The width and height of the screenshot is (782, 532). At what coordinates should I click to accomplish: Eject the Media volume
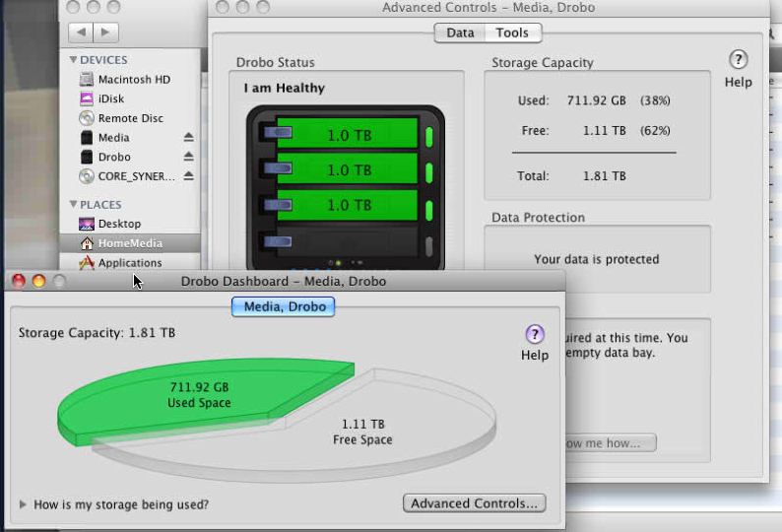(x=188, y=137)
